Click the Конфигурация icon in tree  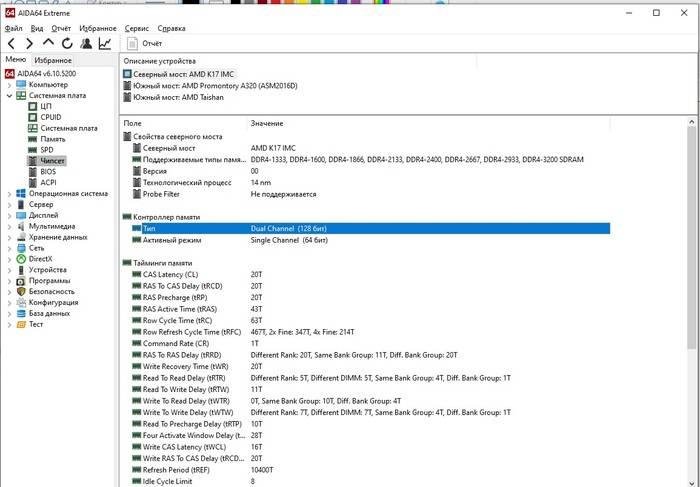coord(21,303)
